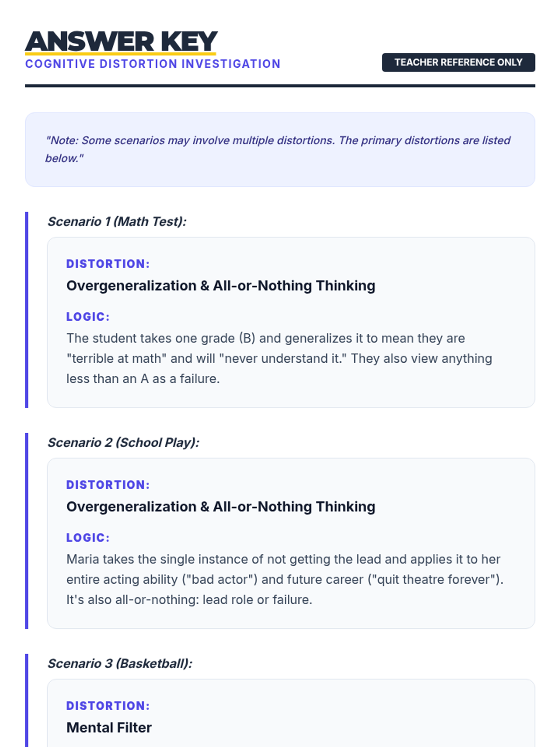Click the Scenario 1 (Math Test) heading
The height and width of the screenshot is (747, 560).
coord(117,221)
